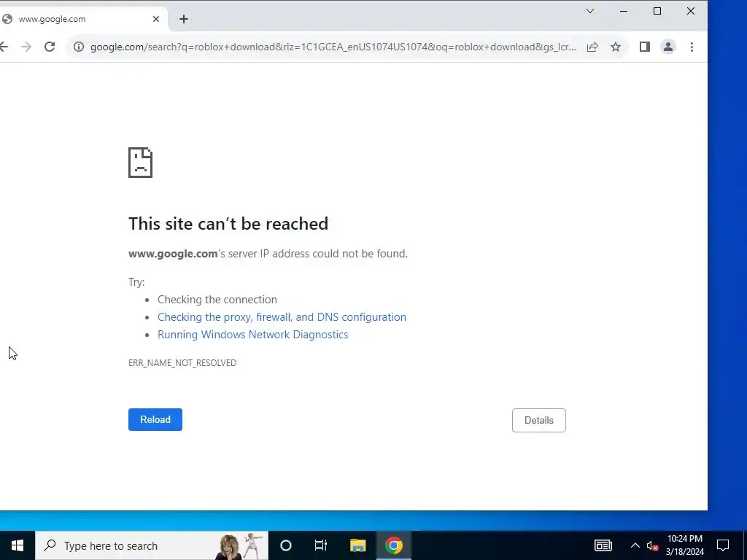
Task: Reload the page with toolbar refresh icon
Action: (x=50, y=47)
